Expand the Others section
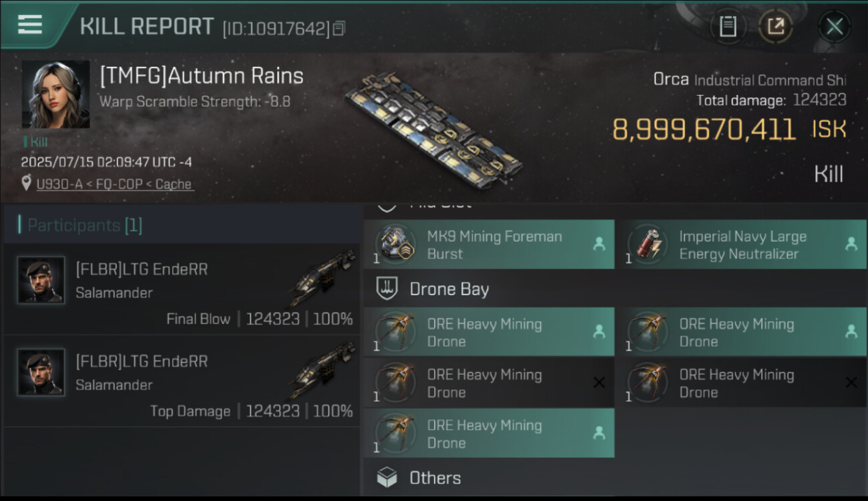868x501 pixels. click(435, 478)
